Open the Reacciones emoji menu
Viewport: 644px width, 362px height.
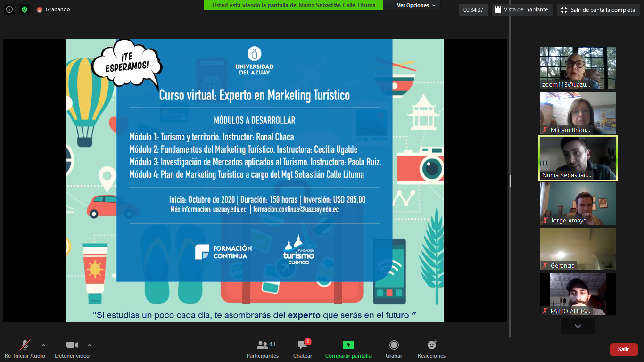[431, 349]
